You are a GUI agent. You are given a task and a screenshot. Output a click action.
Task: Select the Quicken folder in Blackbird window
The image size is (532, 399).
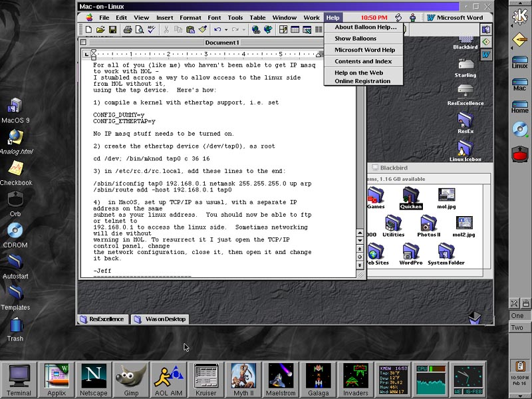(411, 198)
